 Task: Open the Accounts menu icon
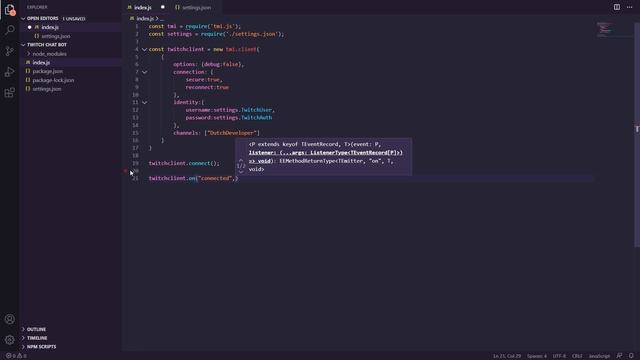[9, 319]
